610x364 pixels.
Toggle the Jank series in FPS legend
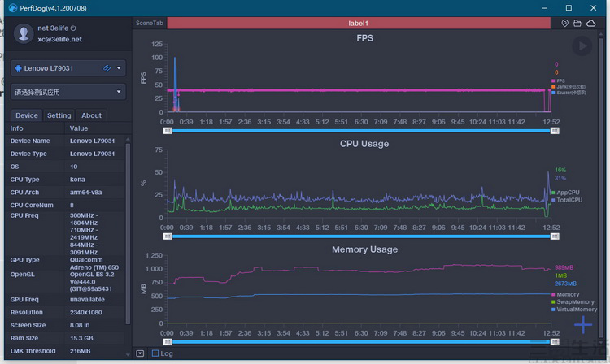click(x=568, y=87)
